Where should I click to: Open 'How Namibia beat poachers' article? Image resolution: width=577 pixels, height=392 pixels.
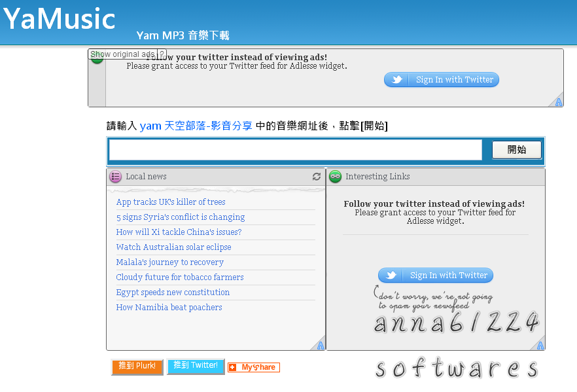pyautogui.click(x=169, y=308)
